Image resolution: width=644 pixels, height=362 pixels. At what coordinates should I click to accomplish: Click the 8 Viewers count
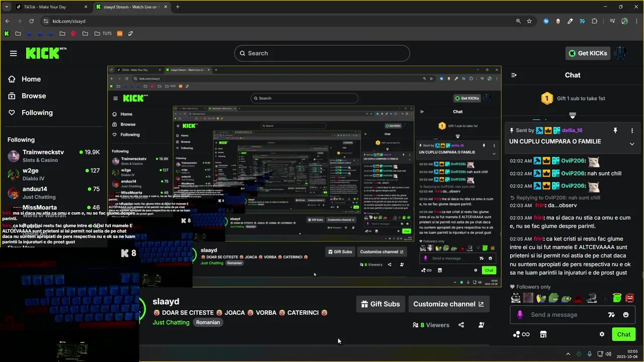pyautogui.click(x=431, y=325)
